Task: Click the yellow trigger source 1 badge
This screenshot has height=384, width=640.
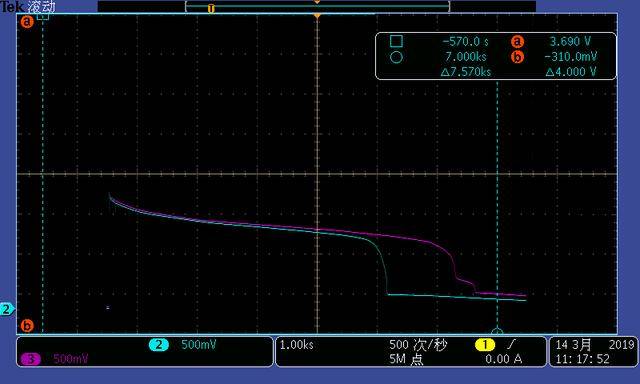Action: pyautogui.click(x=485, y=345)
